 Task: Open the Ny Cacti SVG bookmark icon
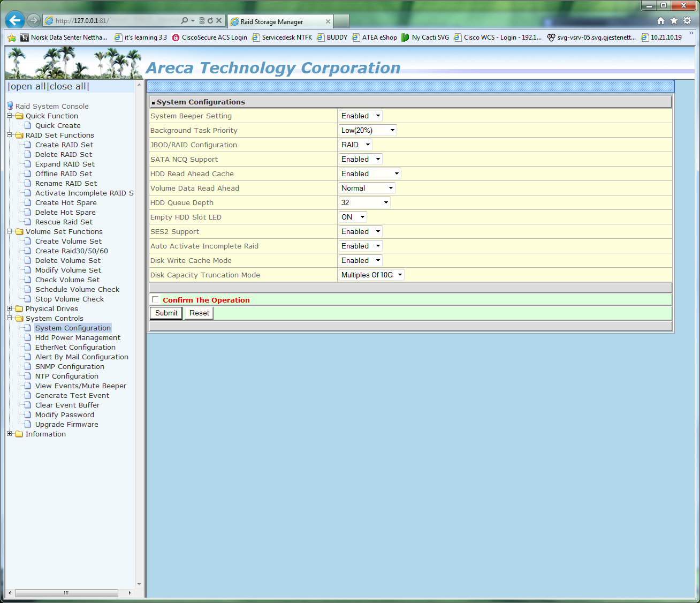(x=405, y=37)
